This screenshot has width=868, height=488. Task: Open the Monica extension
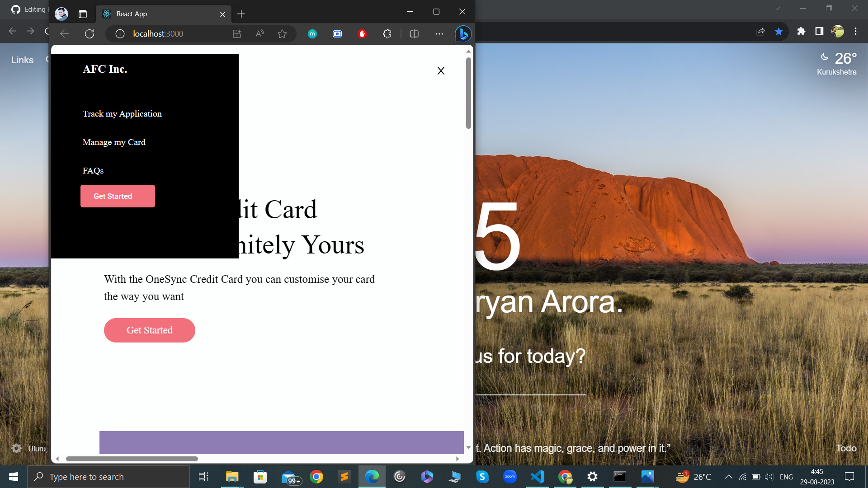(312, 33)
